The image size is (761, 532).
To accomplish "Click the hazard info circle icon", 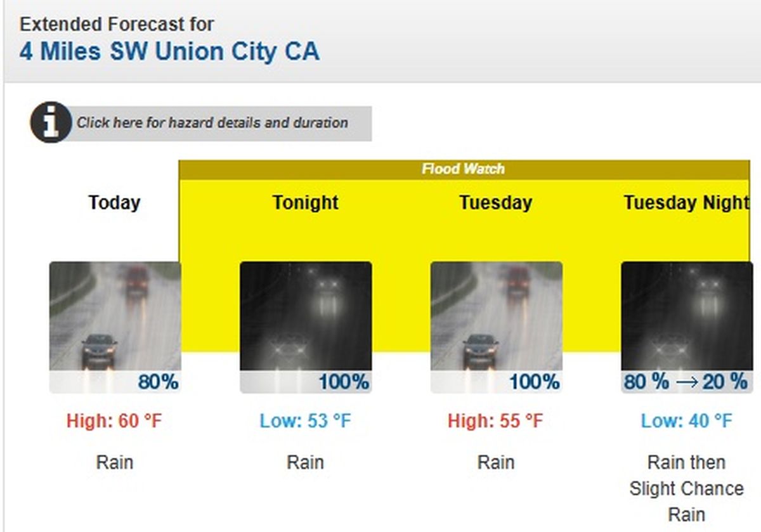I will pos(50,122).
